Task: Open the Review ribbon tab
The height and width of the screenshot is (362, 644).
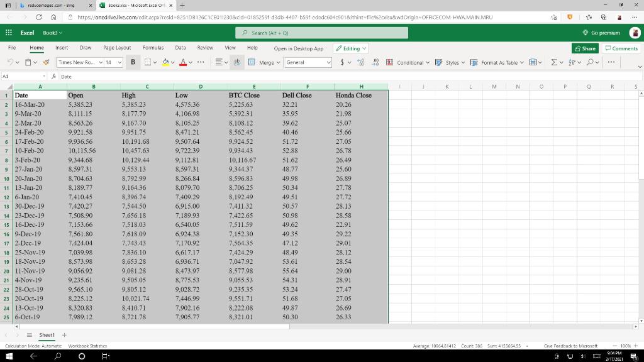Action: tap(205, 47)
